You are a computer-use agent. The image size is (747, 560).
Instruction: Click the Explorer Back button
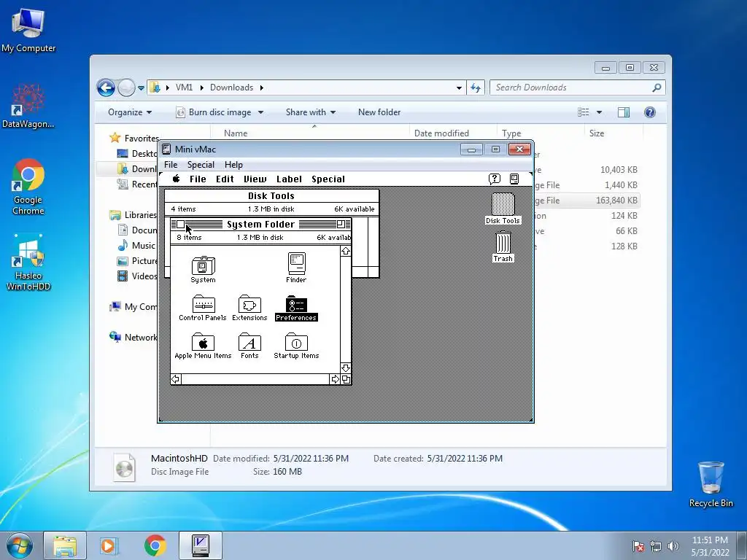tap(106, 87)
